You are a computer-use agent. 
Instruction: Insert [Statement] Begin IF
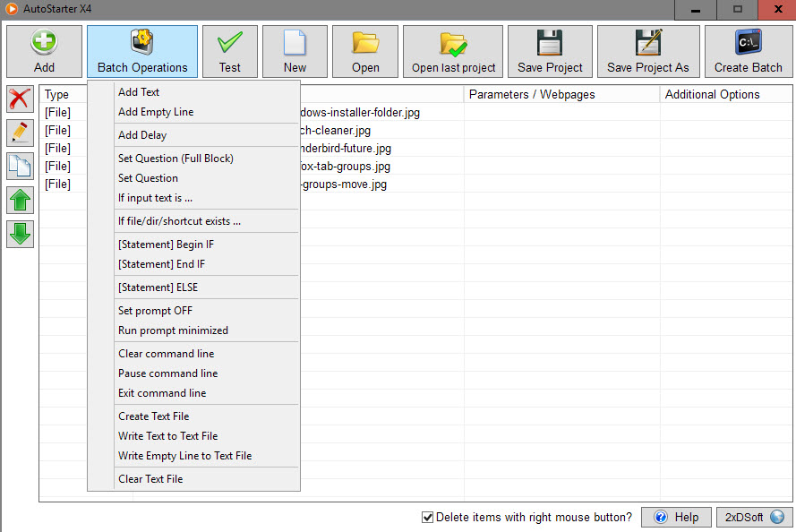[193, 245]
